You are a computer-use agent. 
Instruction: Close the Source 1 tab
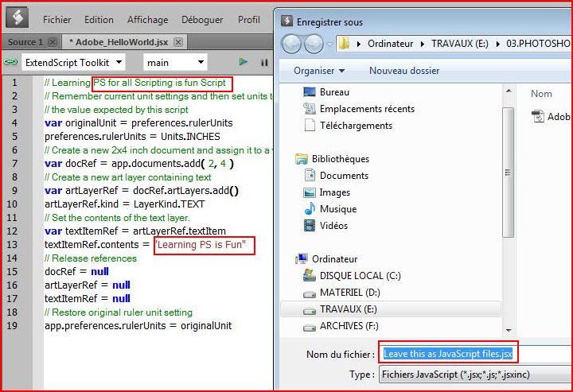52,42
